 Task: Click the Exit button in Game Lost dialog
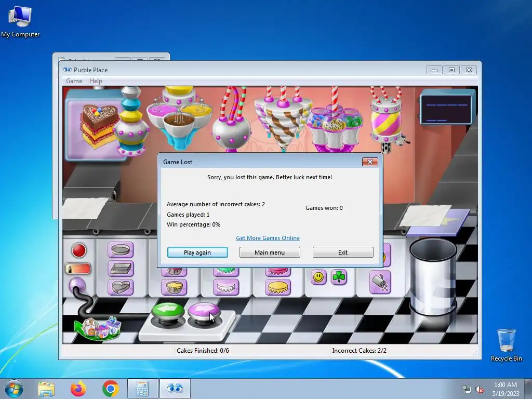click(343, 252)
